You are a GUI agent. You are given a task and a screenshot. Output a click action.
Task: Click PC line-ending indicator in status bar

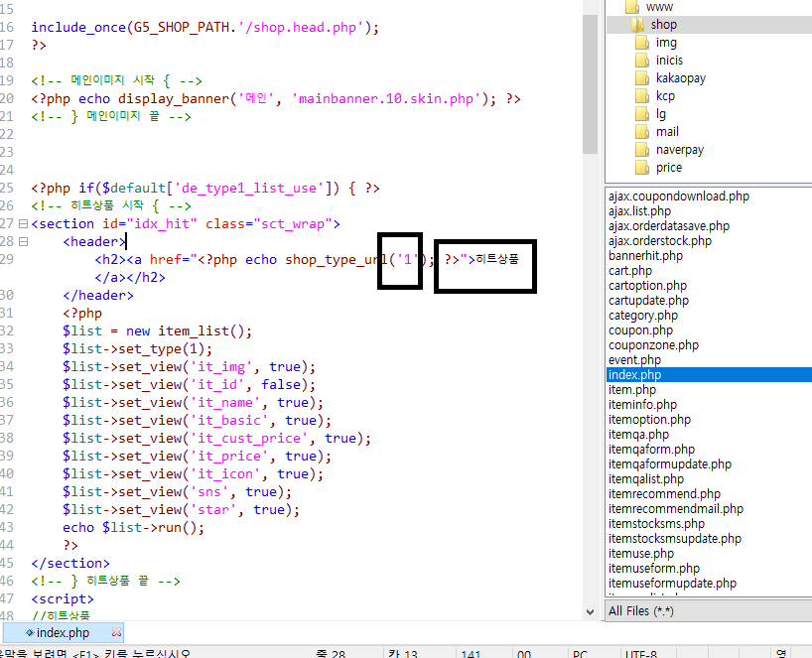tap(580, 654)
